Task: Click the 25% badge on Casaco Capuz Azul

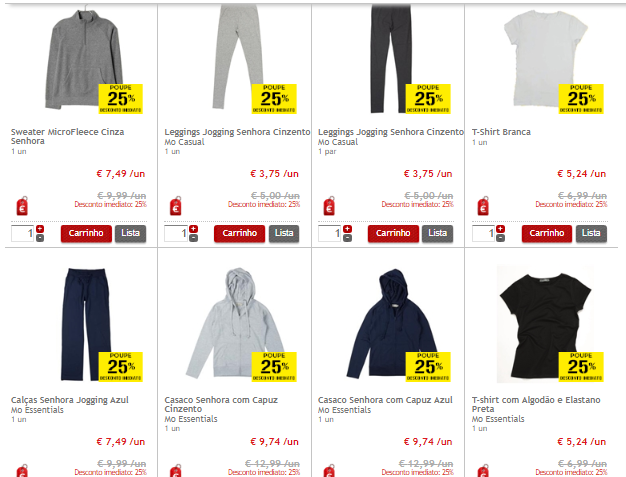Action: [428, 367]
